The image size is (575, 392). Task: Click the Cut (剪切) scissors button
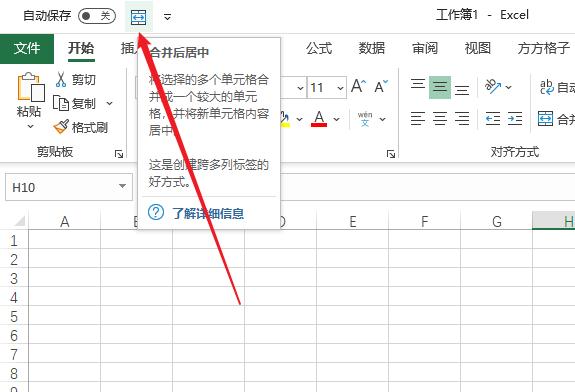tap(76, 80)
